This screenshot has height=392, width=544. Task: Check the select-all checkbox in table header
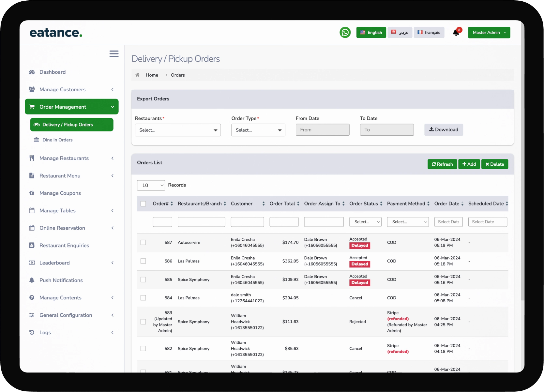coord(143,203)
